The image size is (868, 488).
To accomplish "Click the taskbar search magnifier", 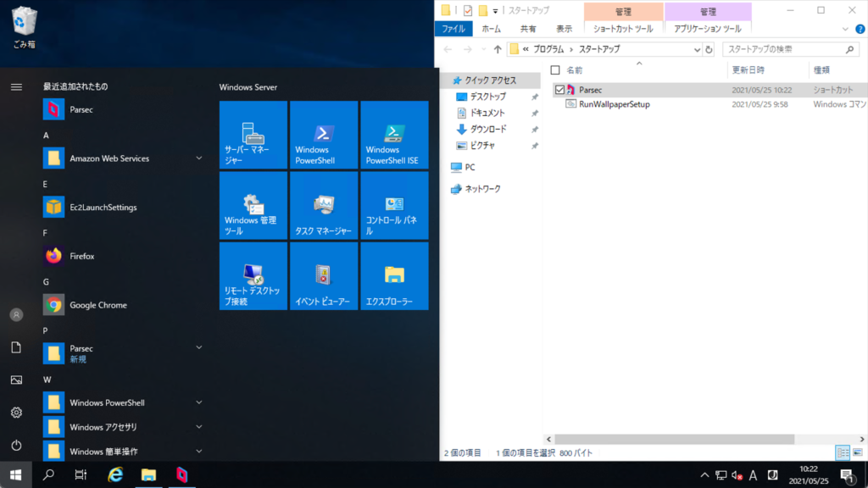I will pyautogui.click(x=48, y=474).
